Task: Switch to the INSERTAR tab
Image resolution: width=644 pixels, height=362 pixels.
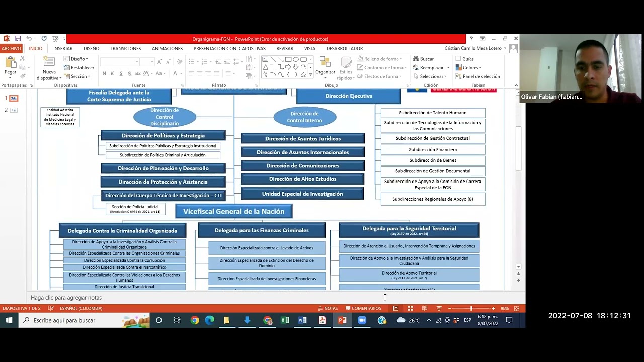Action: [x=63, y=48]
